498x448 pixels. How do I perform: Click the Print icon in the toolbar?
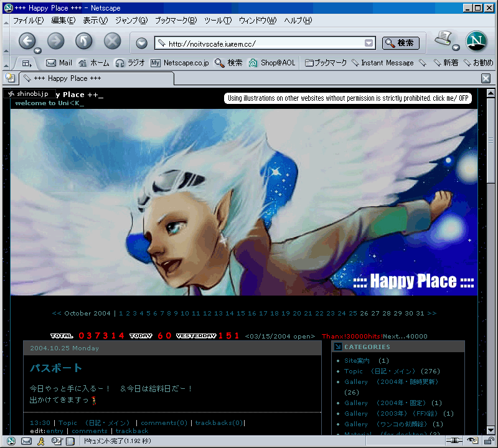[443, 39]
